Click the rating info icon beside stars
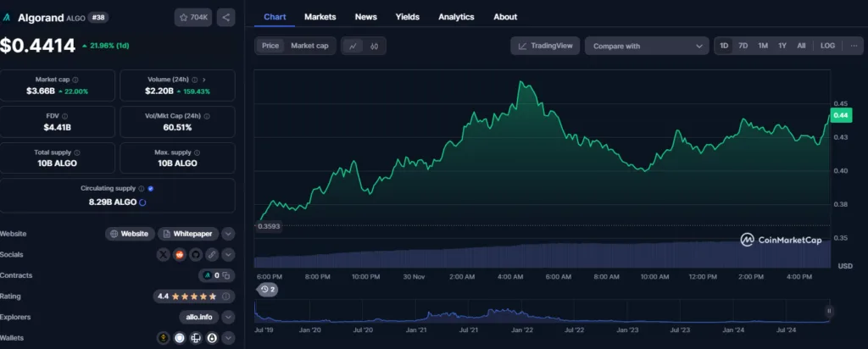 [x=225, y=296]
